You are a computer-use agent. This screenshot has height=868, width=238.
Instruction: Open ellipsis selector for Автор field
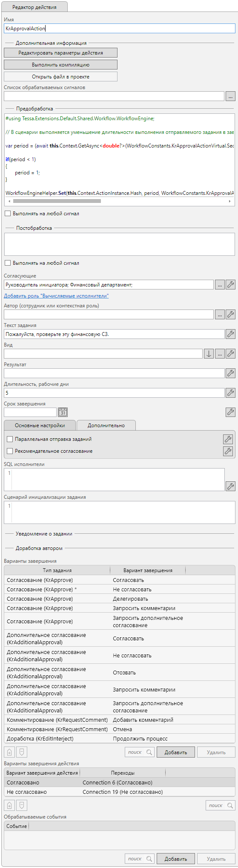[x=219, y=315]
